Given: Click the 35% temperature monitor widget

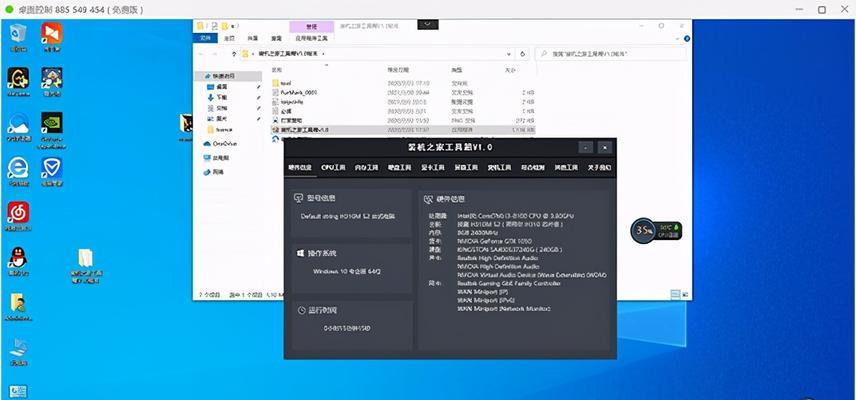Looking at the screenshot, I should click(656, 230).
